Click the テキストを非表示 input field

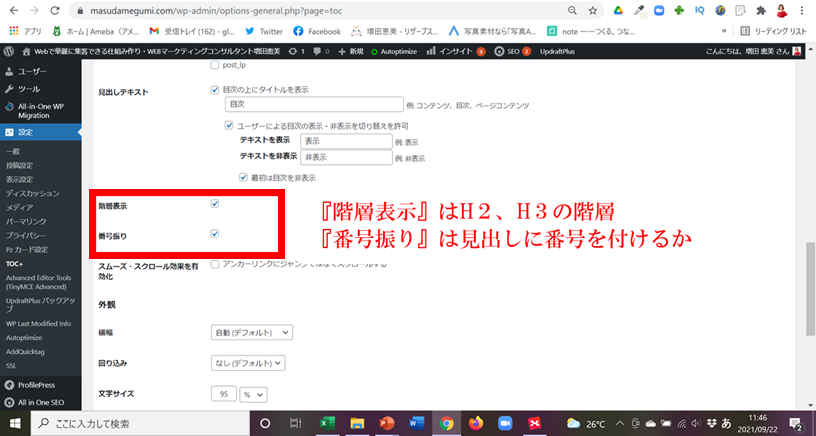point(346,157)
